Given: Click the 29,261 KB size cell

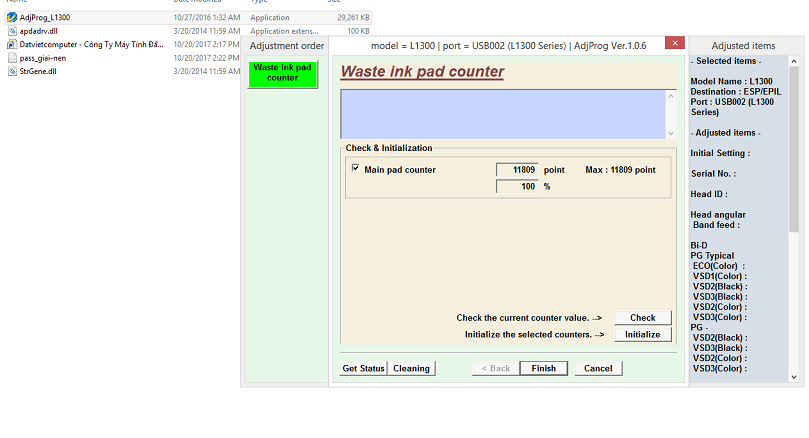Looking at the screenshot, I should click(x=353, y=18).
